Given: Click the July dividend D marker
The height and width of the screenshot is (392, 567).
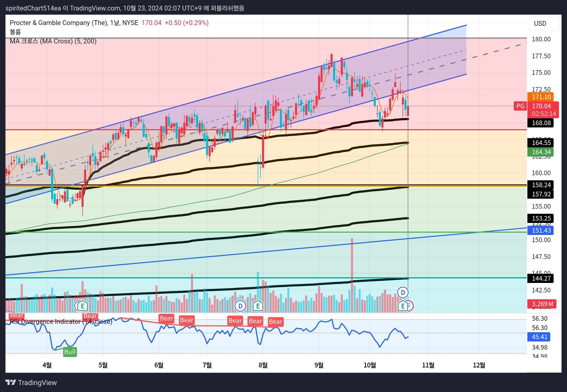Looking at the screenshot, I should pos(240,306).
